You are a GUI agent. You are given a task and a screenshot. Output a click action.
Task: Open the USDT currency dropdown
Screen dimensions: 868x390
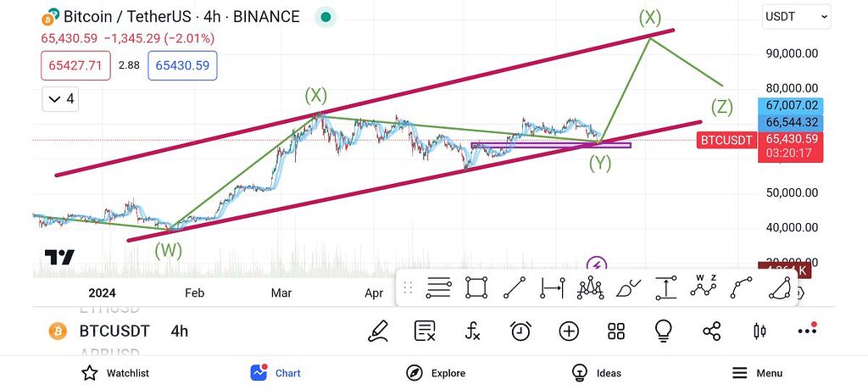797,16
